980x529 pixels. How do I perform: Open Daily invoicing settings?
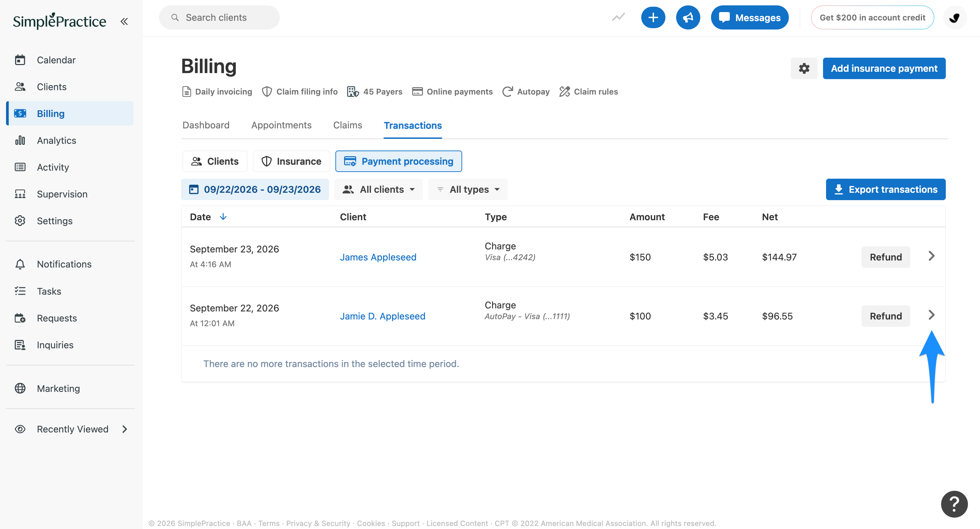pyautogui.click(x=217, y=92)
